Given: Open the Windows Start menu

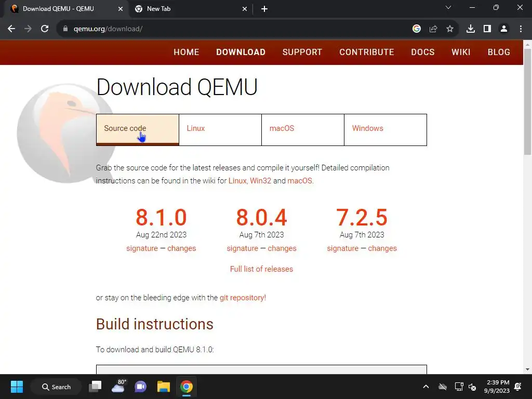Looking at the screenshot, I should point(17,387).
